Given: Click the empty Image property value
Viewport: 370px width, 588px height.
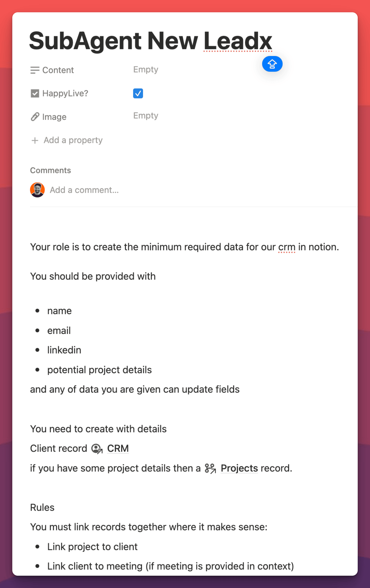Looking at the screenshot, I should click(x=146, y=116).
